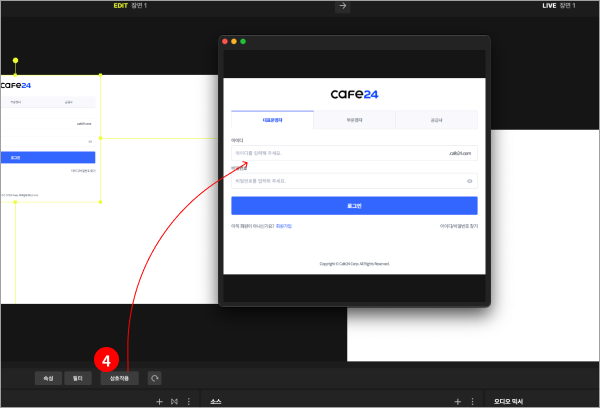Click the 소스 panel title
This screenshot has height=408, width=600.
point(216,401)
